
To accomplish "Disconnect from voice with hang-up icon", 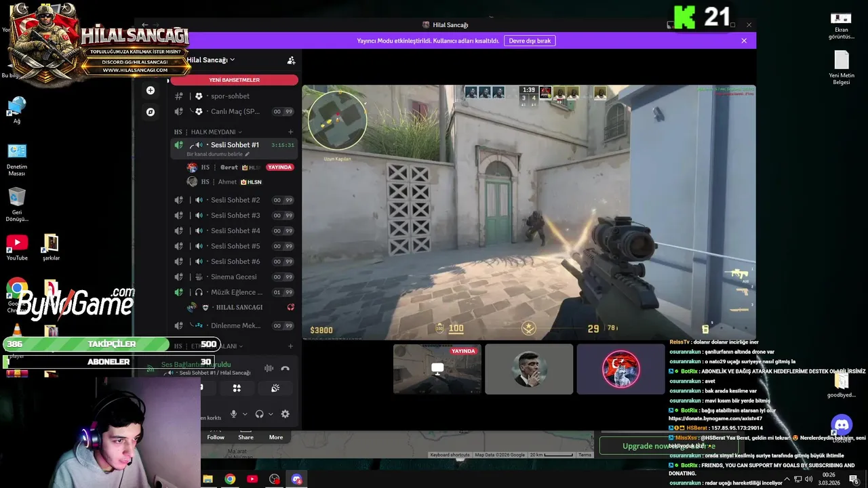I will click(x=285, y=368).
